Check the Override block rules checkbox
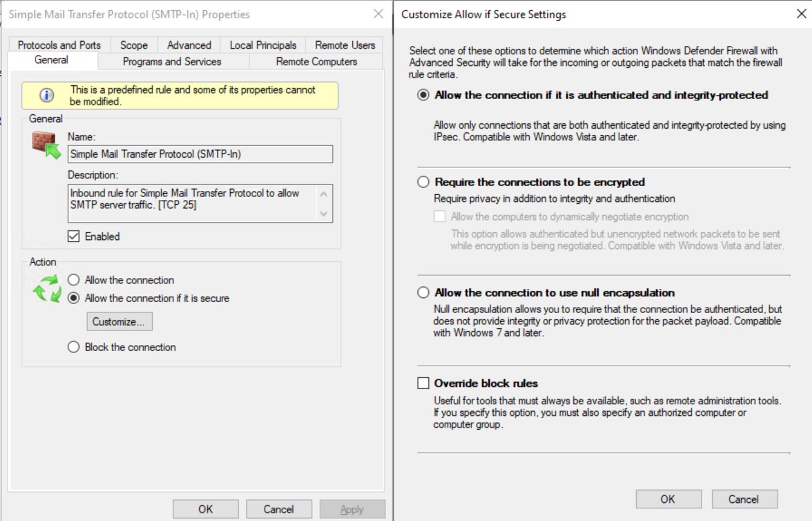Viewport: 812px width, 521px height. [x=423, y=383]
